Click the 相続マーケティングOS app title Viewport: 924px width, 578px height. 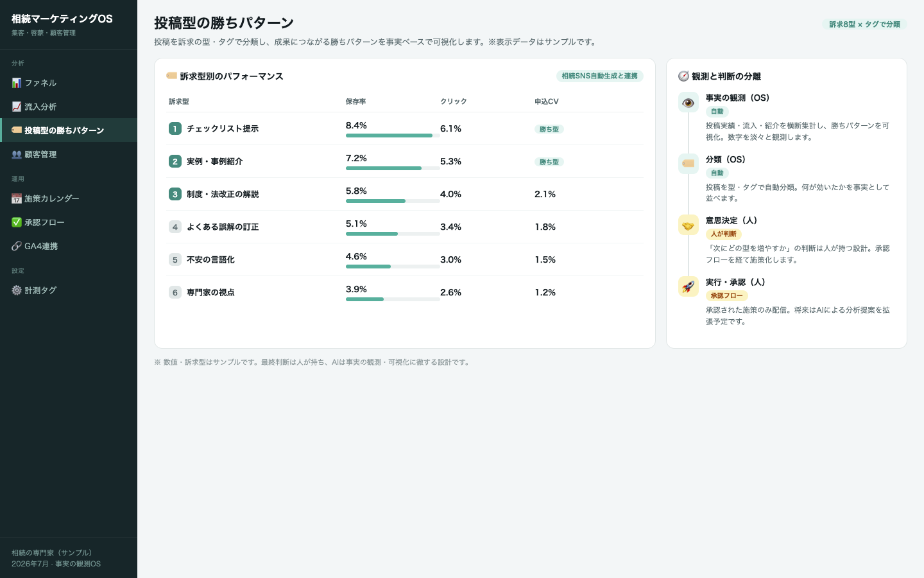coord(62,19)
